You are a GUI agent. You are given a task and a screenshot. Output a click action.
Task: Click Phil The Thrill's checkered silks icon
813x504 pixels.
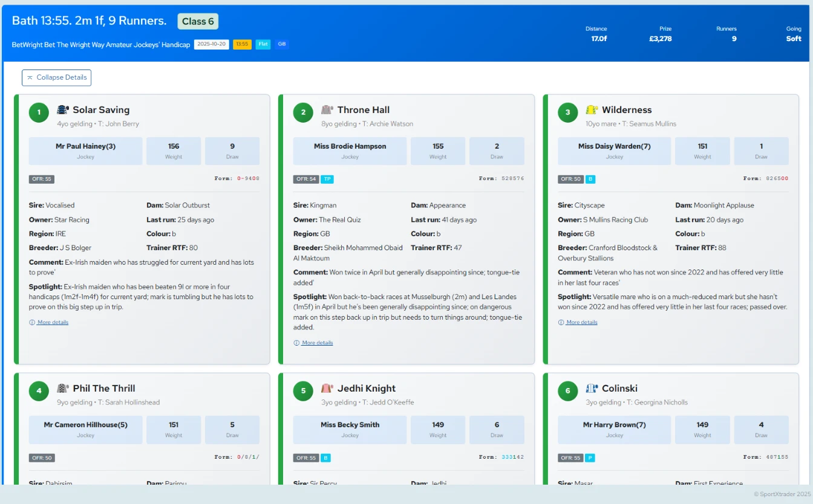[63, 389]
